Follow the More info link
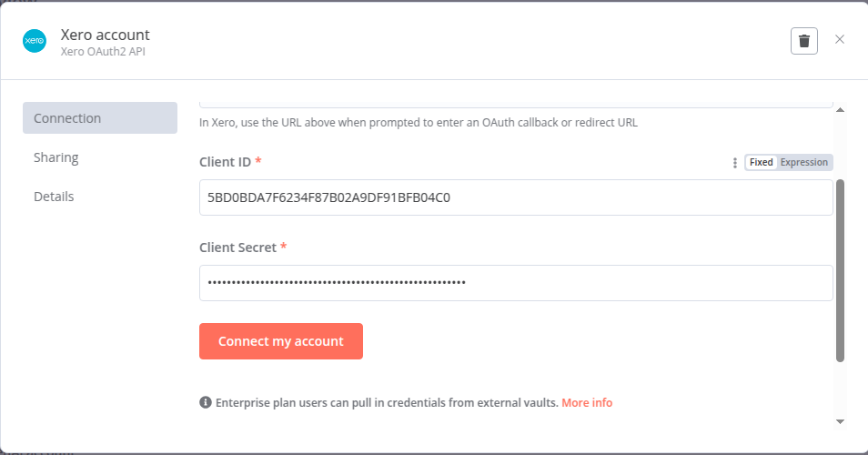Viewport: 868px width, 455px height. (587, 402)
